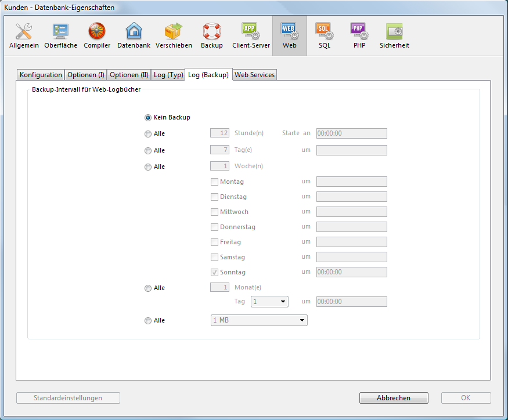Screen dimensions: 508x420
Task: Open the Web Services tab
Action: pyautogui.click(x=254, y=75)
